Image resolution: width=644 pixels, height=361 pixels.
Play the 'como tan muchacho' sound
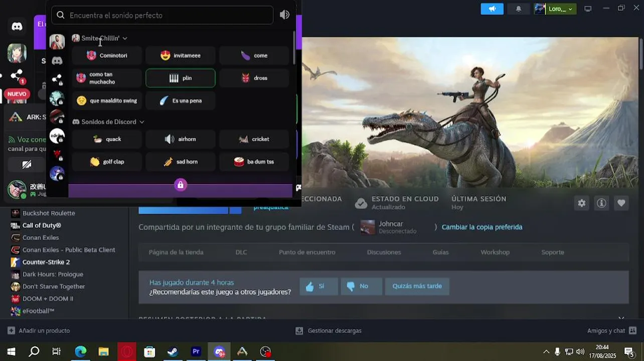click(x=107, y=78)
